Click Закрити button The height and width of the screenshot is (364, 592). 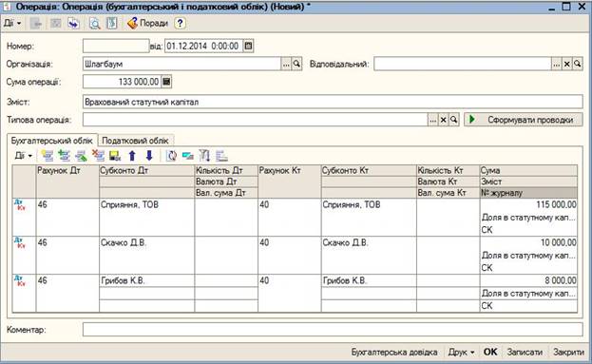568,352
